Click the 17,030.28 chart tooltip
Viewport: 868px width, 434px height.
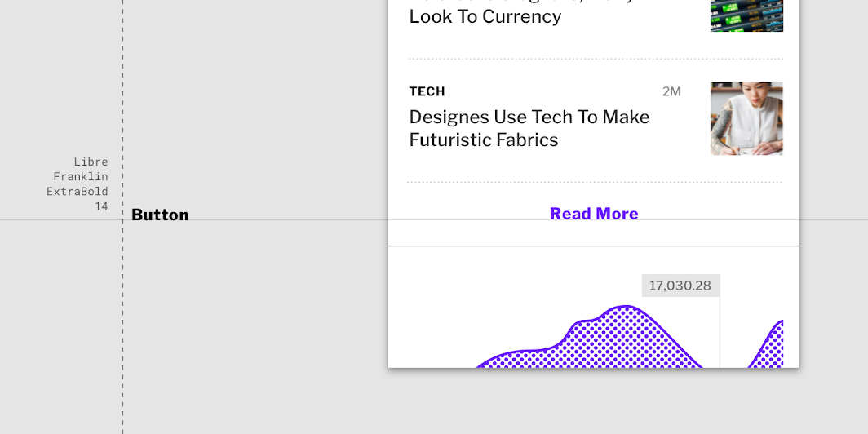click(680, 286)
